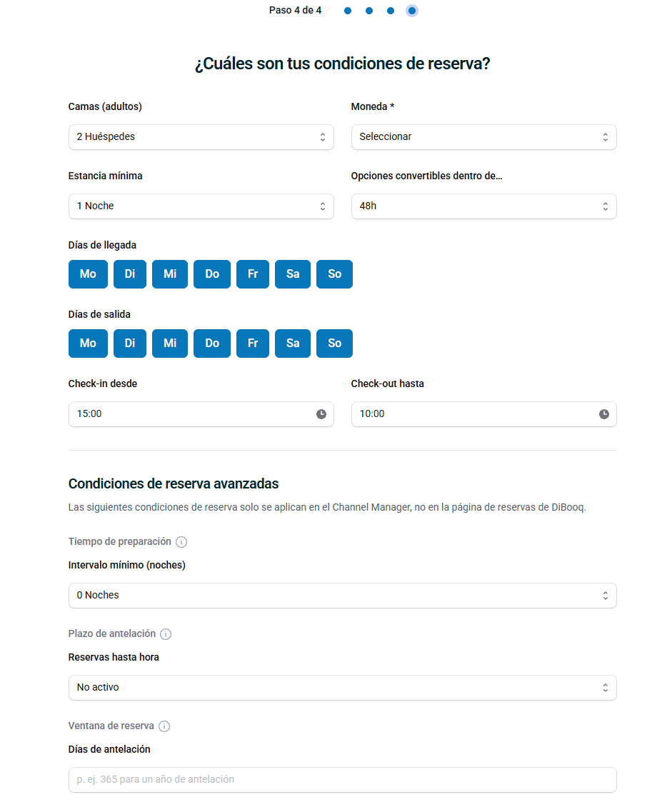Click the clock icon in Check-out hasta field
The image size is (662, 812).
pos(604,413)
